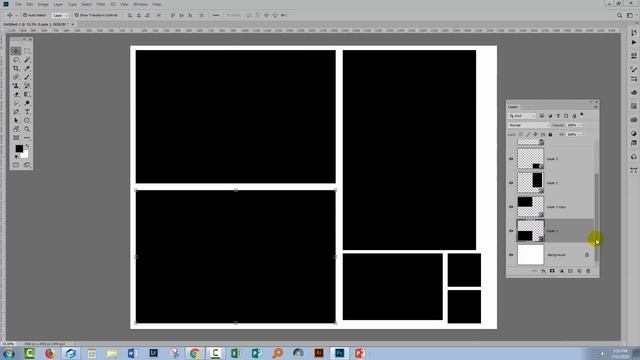Click the Add layer style fx button

(543, 271)
